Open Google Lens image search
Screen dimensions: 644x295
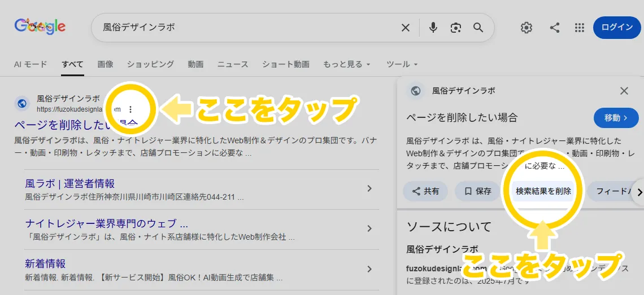pyautogui.click(x=456, y=28)
